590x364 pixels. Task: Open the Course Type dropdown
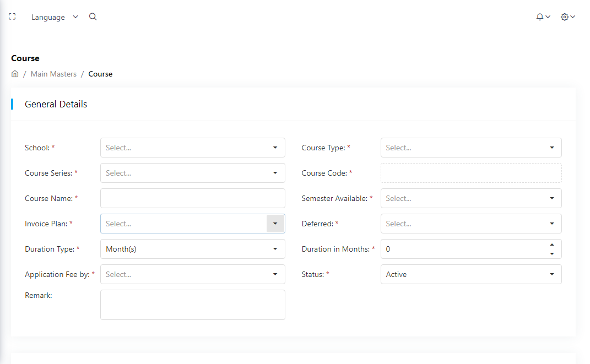pyautogui.click(x=471, y=148)
